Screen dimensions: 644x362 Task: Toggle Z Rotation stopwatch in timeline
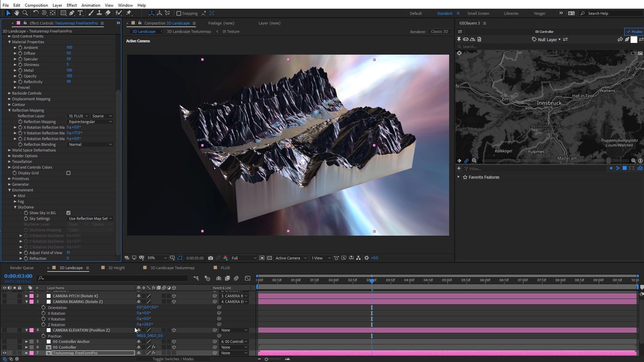tap(43, 324)
